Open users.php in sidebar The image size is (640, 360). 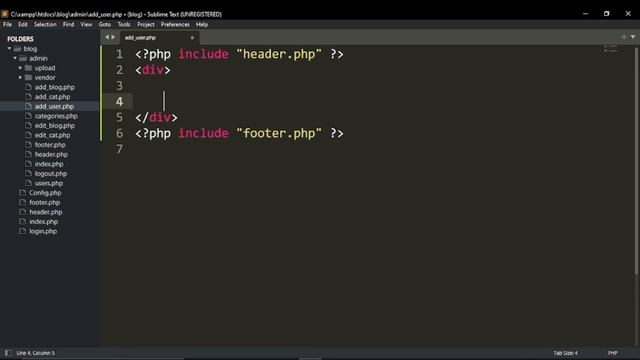tap(49, 183)
